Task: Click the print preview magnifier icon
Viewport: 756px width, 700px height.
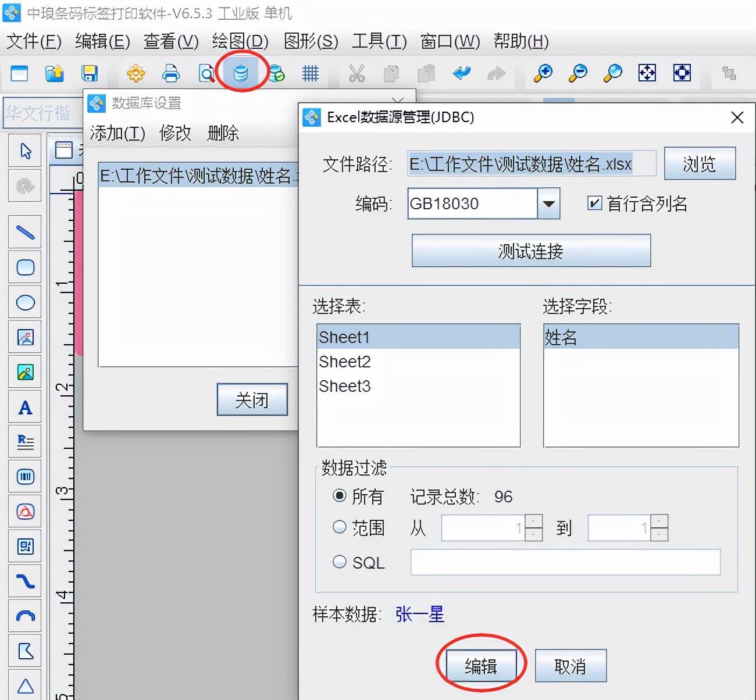Action: [206, 73]
